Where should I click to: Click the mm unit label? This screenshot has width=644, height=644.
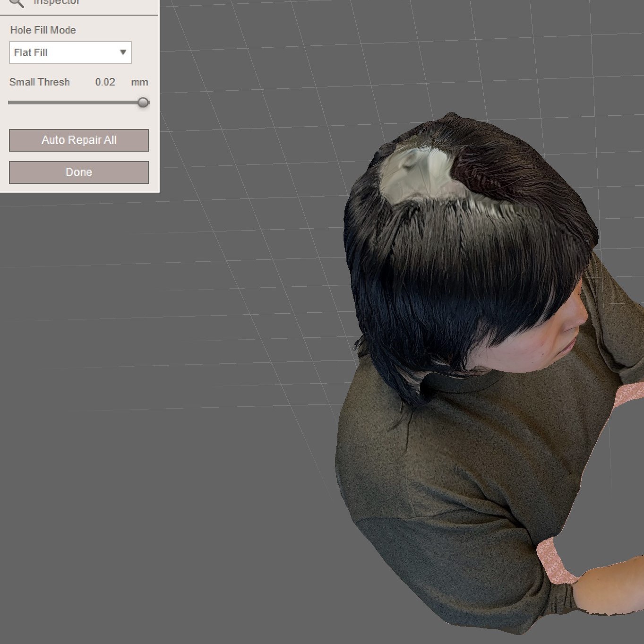pos(139,81)
